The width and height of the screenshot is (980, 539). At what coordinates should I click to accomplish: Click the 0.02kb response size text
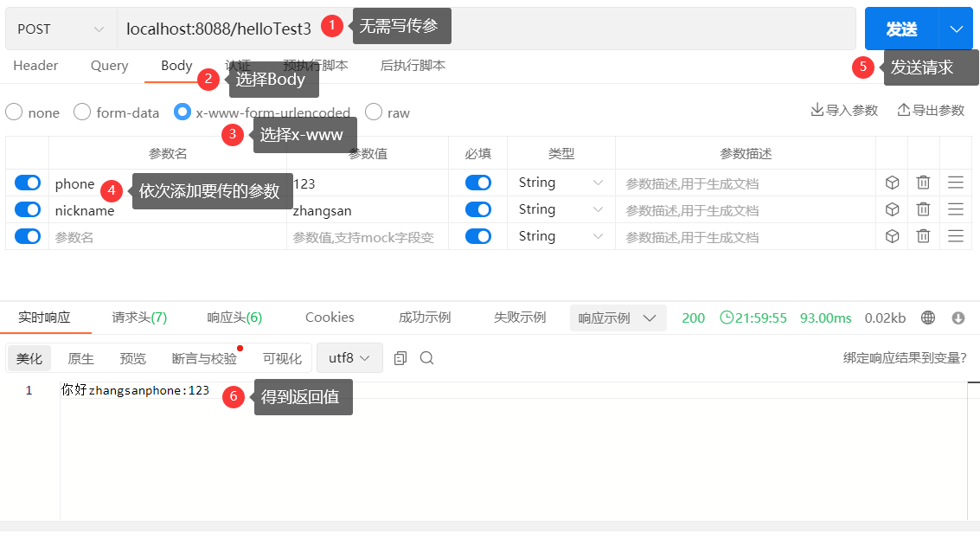click(885, 318)
